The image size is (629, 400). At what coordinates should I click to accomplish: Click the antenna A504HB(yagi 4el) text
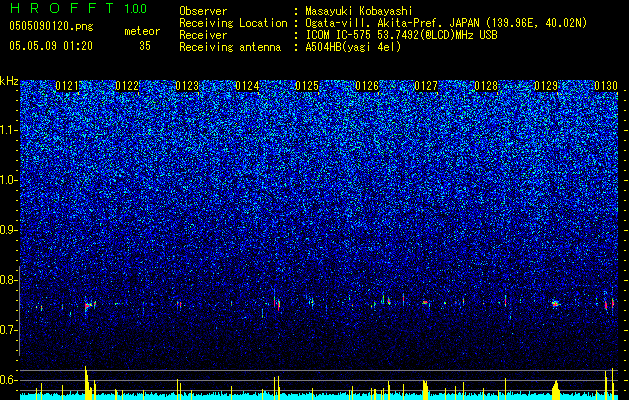tap(353, 47)
